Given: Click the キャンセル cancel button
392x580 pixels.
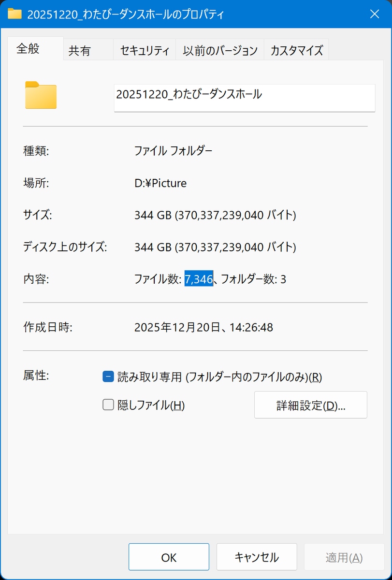Looking at the screenshot, I should click(256, 557).
